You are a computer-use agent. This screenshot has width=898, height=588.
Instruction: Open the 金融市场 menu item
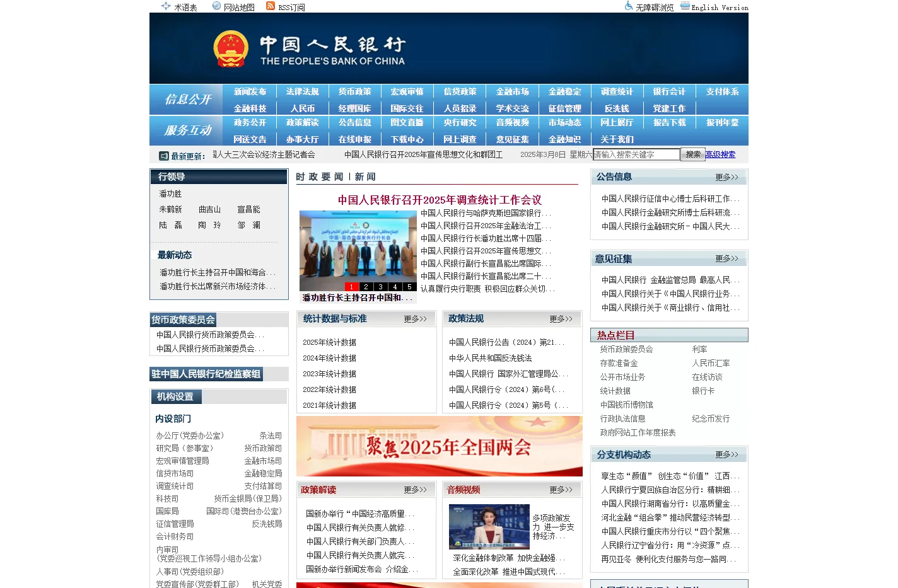tap(512, 92)
